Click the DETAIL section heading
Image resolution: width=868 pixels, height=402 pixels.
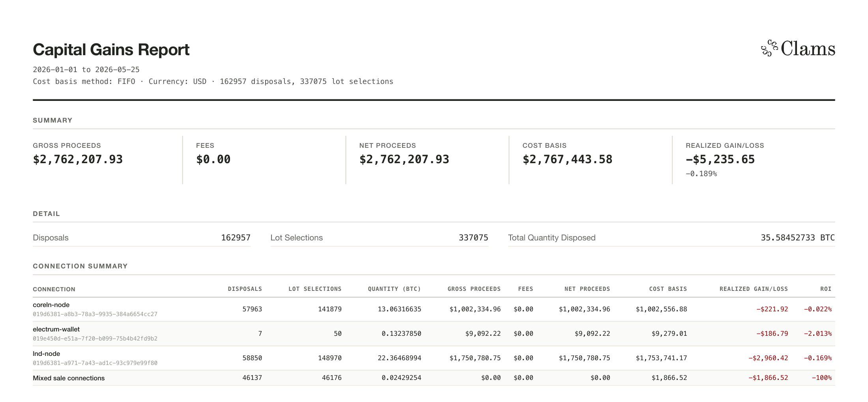pyautogui.click(x=46, y=214)
